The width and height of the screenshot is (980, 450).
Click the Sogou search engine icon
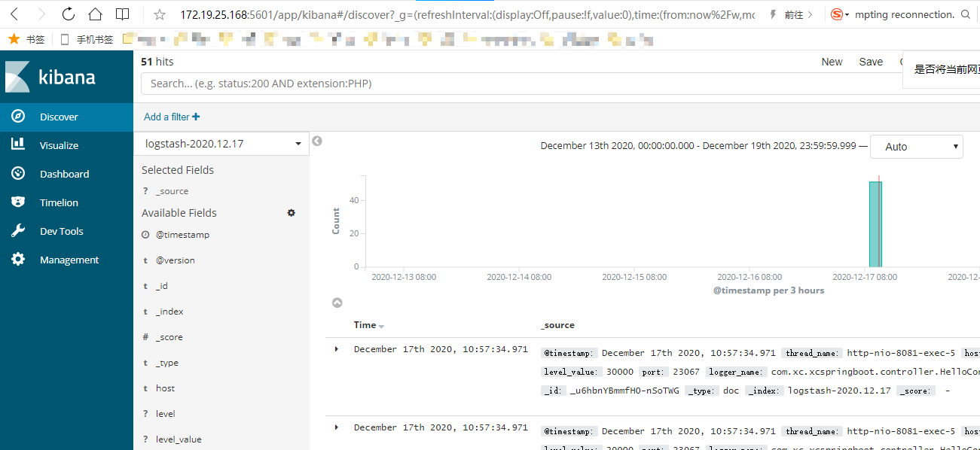click(x=837, y=14)
